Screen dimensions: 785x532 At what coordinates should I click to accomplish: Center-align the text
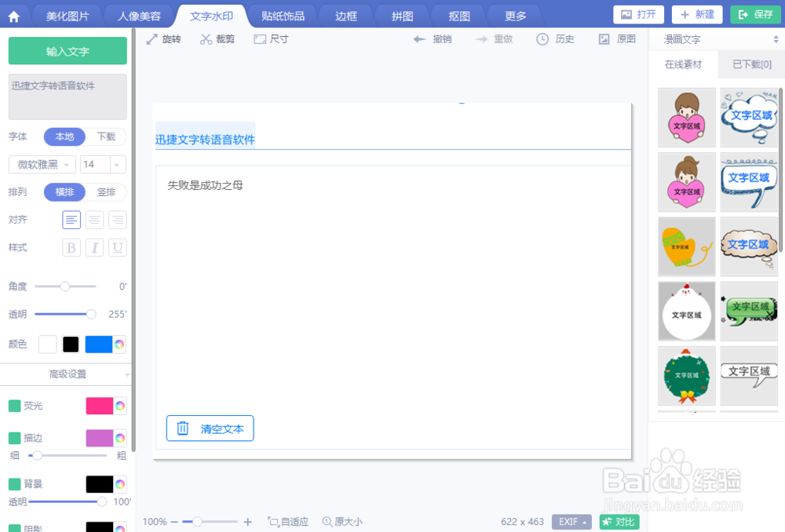(95, 220)
